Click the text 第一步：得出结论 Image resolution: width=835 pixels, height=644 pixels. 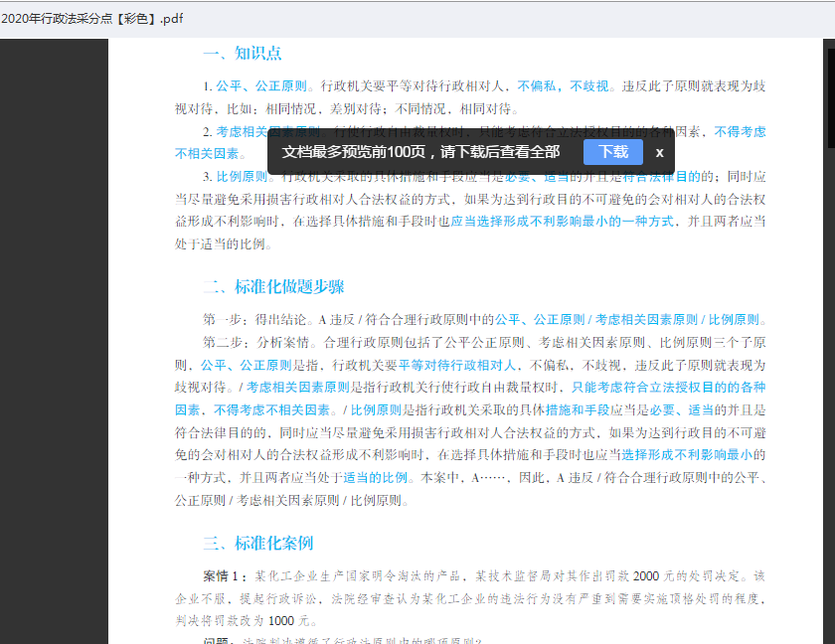click(x=254, y=320)
